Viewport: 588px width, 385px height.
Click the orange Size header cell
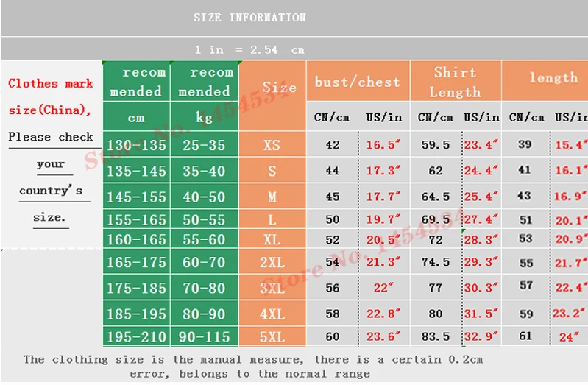coord(272,96)
